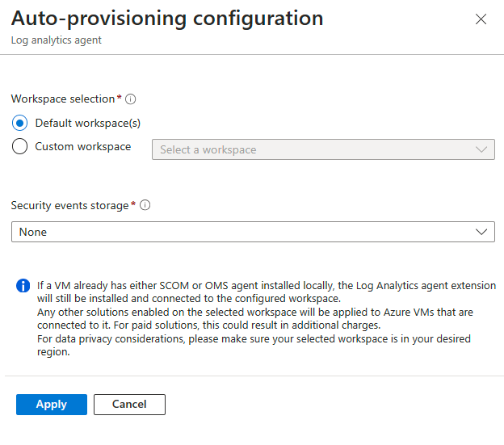Click the Default workspace(s) label text
The width and height of the screenshot is (504, 445).
(x=88, y=124)
